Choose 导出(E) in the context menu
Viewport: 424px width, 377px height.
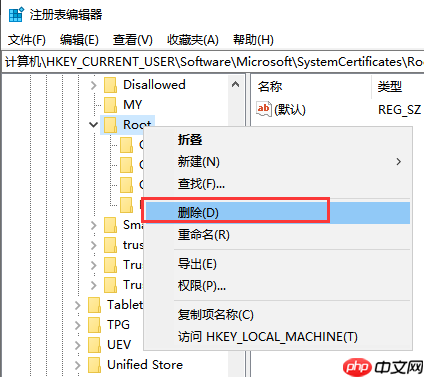click(278, 264)
